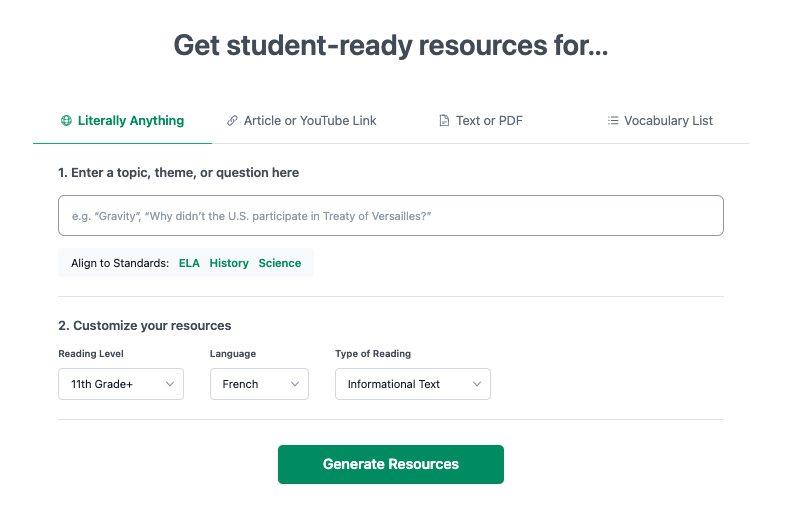Click the 'Align to Standards:' label
792x530 pixels.
(120, 263)
